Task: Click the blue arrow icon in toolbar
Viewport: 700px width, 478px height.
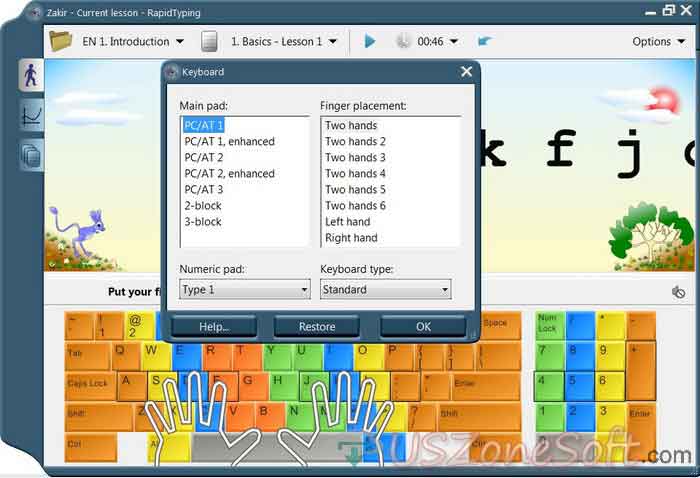Action: (x=485, y=42)
